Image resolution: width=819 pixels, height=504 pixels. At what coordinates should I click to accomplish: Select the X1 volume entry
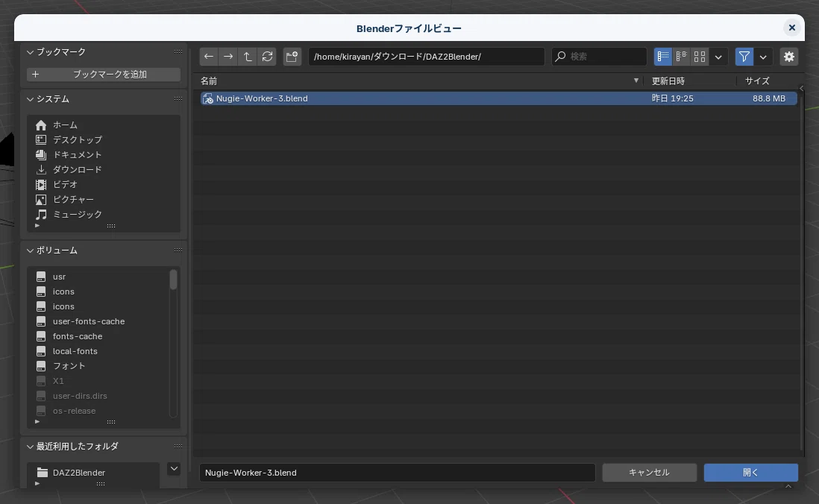click(x=99, y=381)
